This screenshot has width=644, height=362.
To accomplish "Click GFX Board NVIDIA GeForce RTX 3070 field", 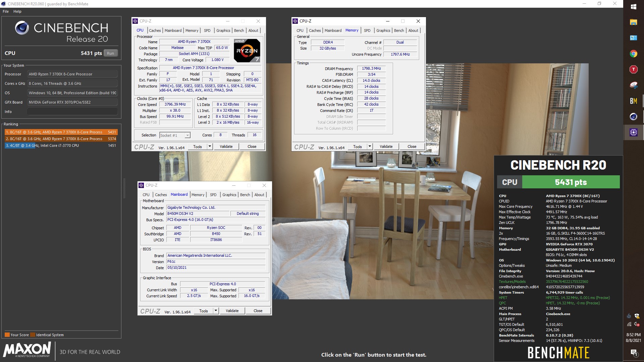I will pyautogui.click(x=72, y=102).
